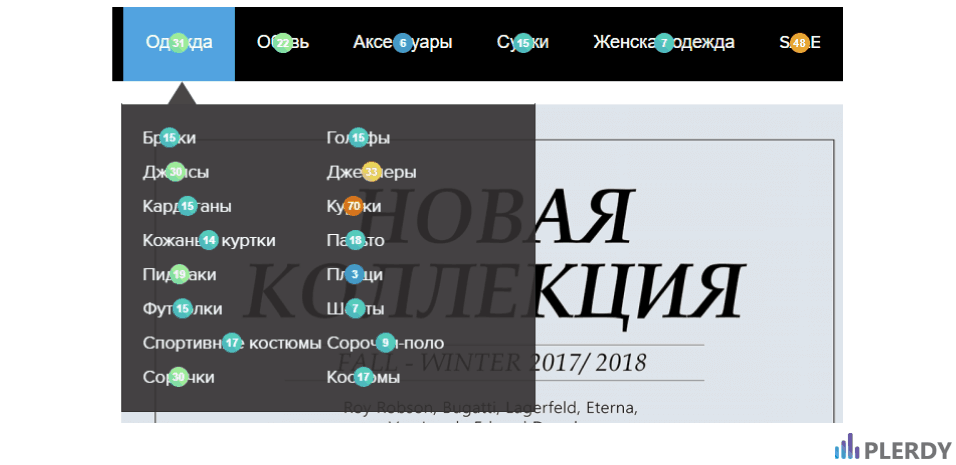Select Костюмы in the dropdown

tap(363, 377)
